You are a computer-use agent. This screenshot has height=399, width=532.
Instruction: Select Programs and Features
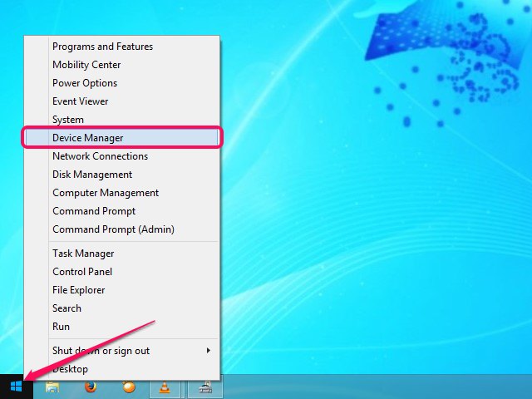[x=102, y=47]
